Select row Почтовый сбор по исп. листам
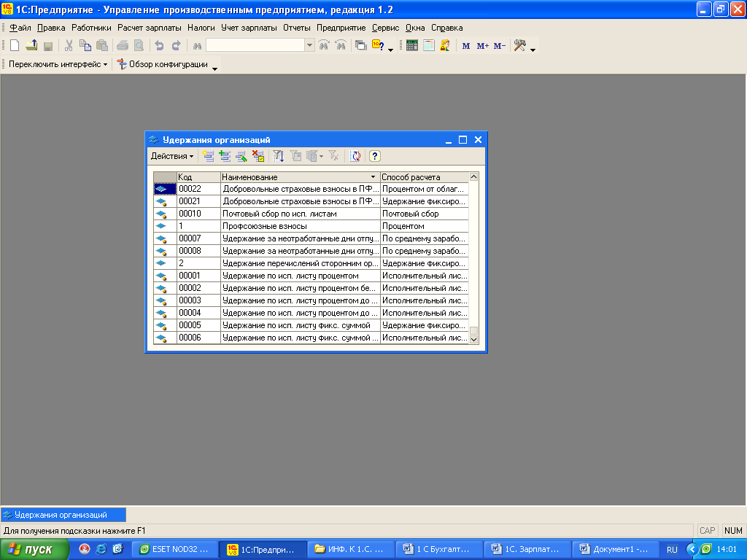 pos(311,214)
